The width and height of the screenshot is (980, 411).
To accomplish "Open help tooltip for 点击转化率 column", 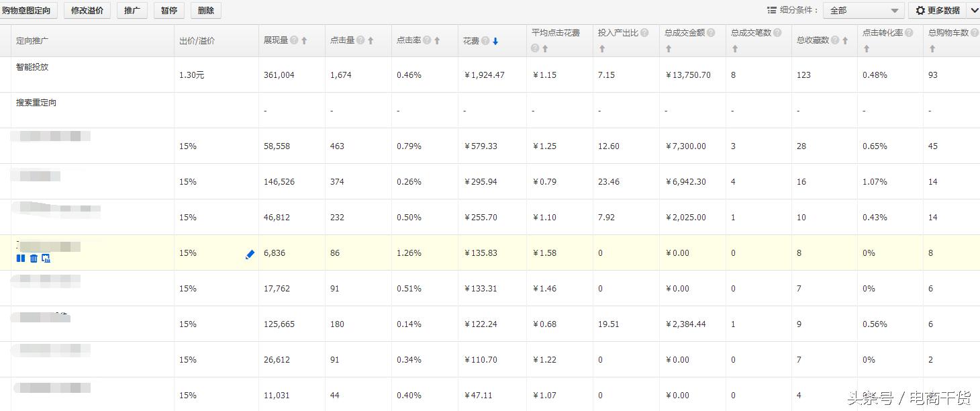I will 909,32.
